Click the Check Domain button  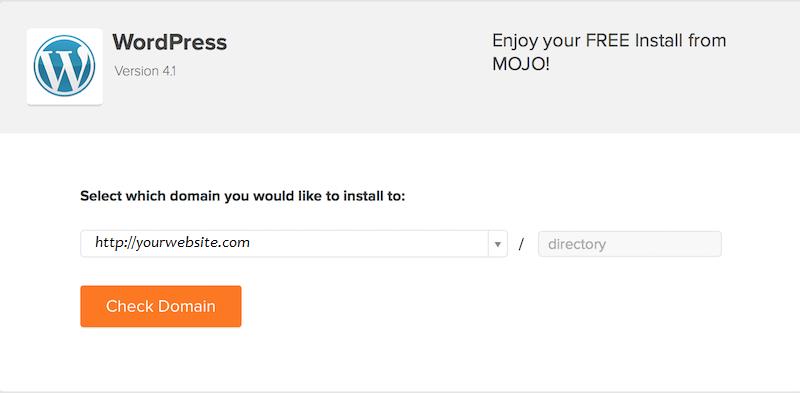(x=161, y=306)
